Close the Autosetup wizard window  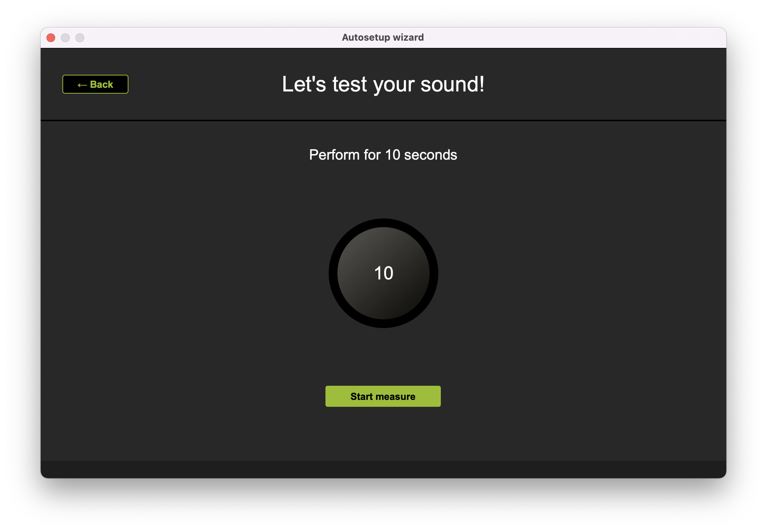51,38
